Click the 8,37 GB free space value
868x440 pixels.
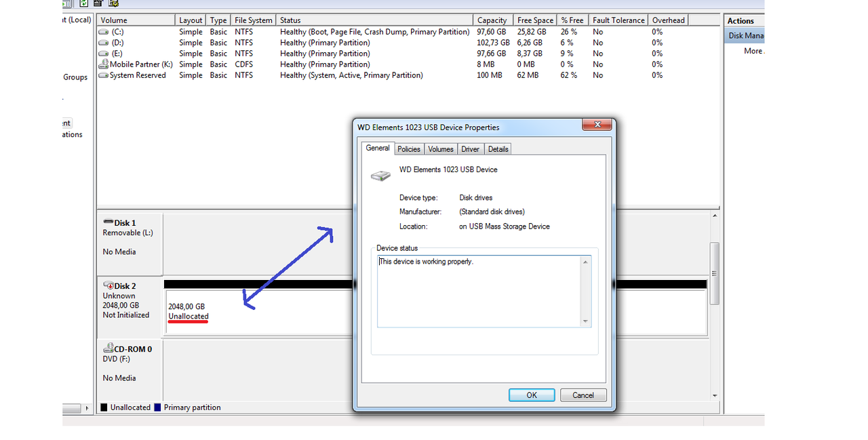tap(530, 54)
